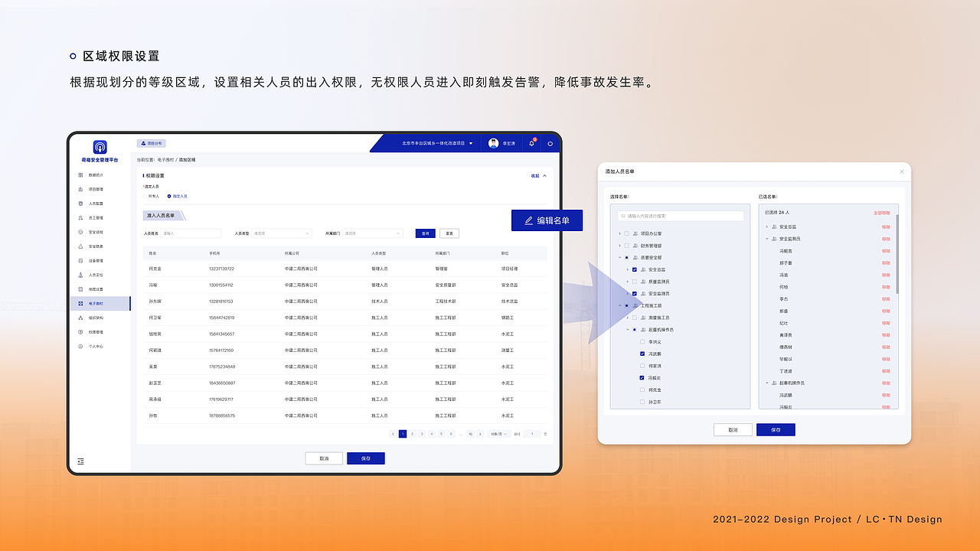The image size is (980, 551).
Task: Click the next page arrow
Action: tap(480, 434)
